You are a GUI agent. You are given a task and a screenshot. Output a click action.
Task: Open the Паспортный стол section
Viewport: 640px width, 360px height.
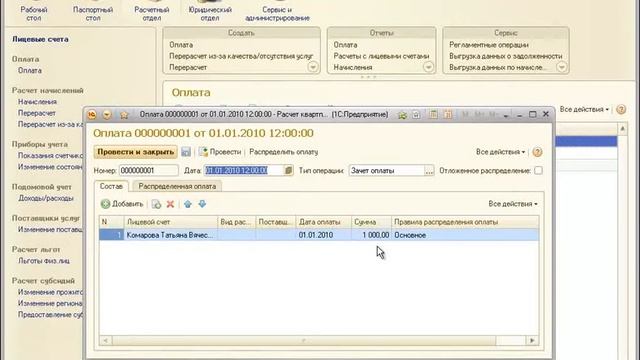[93, 13]
